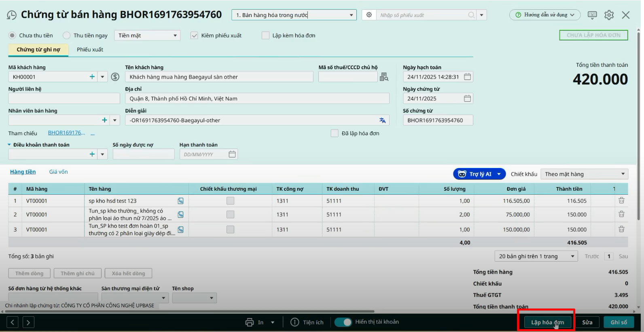Delete row 1 with trash icon
Viewport: 644px width, 332px height.
(621, 200)
